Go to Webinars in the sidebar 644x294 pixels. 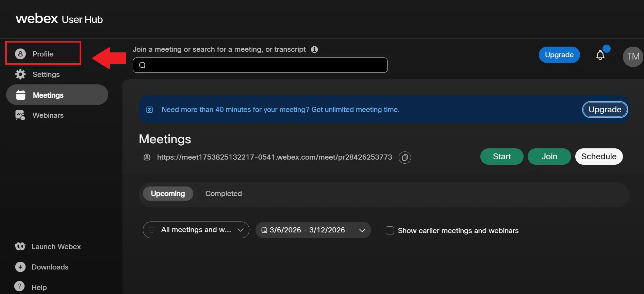48,115
